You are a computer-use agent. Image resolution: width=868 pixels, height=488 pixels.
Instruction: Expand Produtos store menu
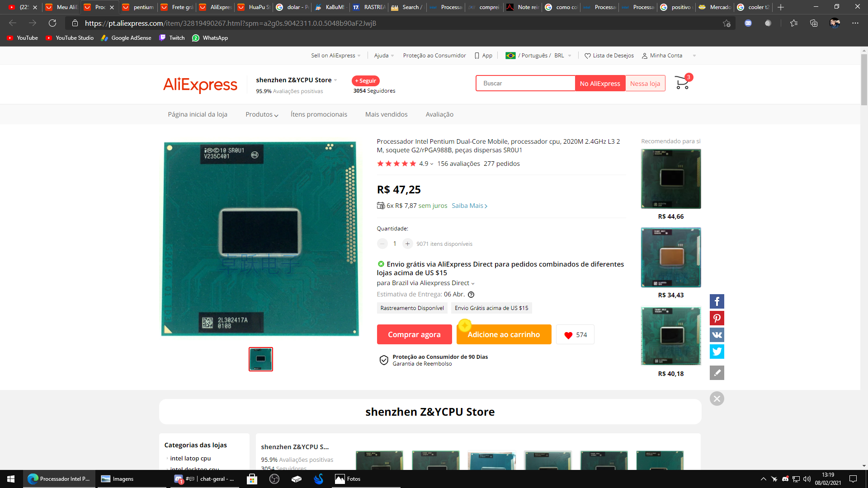262,114
